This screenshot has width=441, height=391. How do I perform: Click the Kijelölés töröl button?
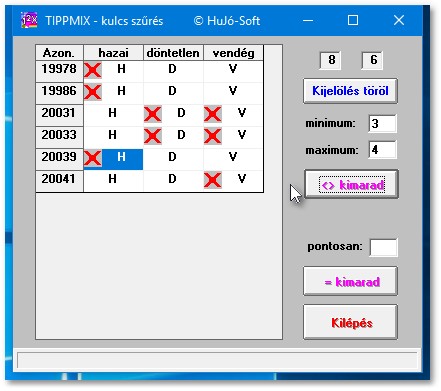(350, 91)
